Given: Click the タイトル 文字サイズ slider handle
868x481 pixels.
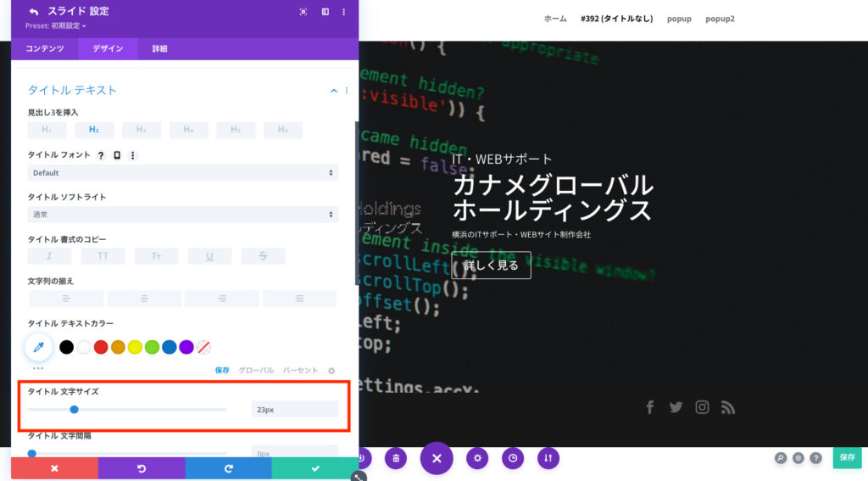Looking at the screenshot, I should (75, 410).
